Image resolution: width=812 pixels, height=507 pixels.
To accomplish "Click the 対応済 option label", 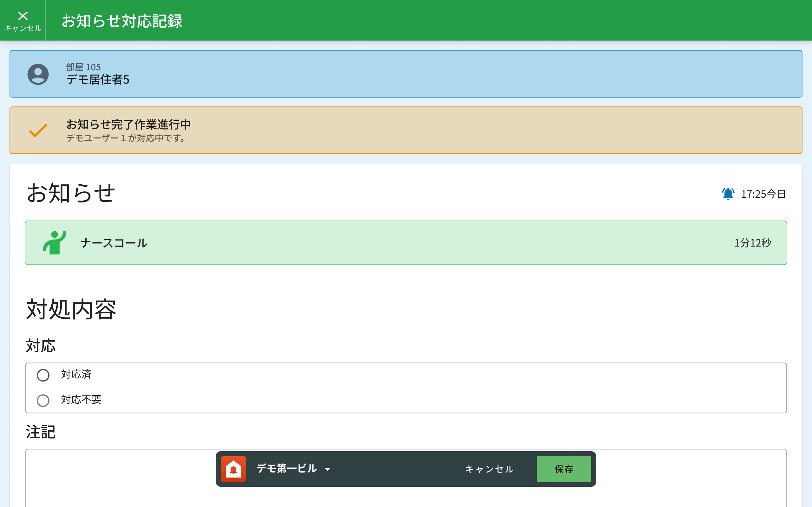I will coord(76,374).
